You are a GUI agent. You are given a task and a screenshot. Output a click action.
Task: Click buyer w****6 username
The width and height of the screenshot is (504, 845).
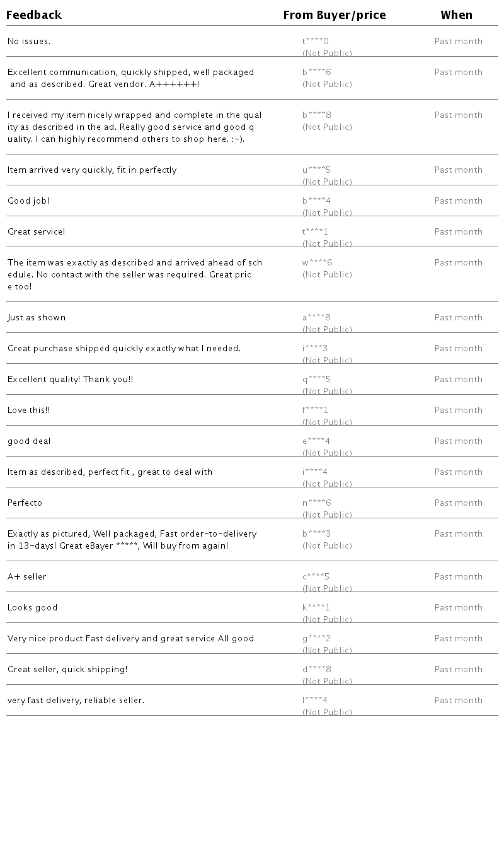[317, 263]
